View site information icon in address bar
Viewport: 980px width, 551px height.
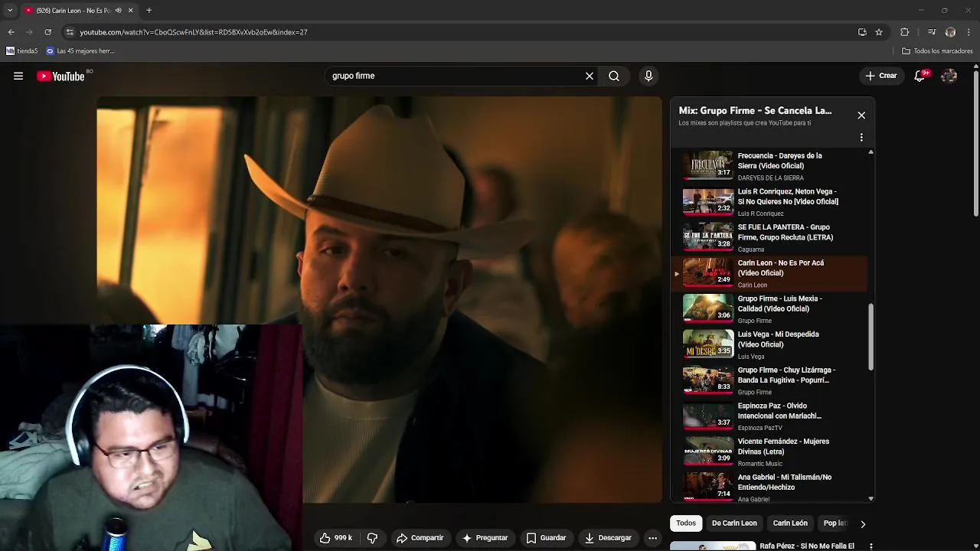70,32
